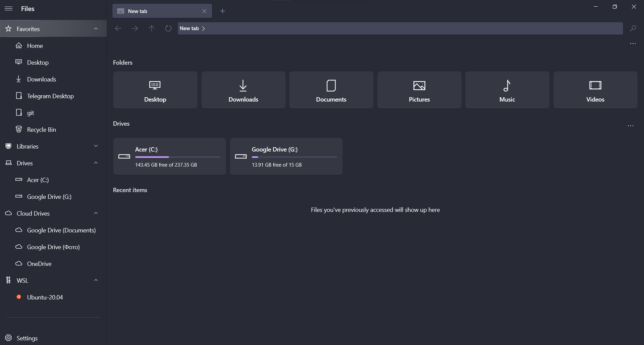Open Ubuntu-20.04 under WSL
This screenshot has height=345, width=644.
point(45,297)
